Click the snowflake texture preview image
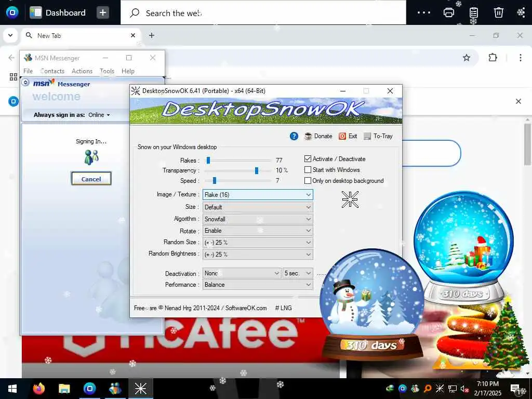The width and height of the screenshot is (532, 399). (350, 199)
